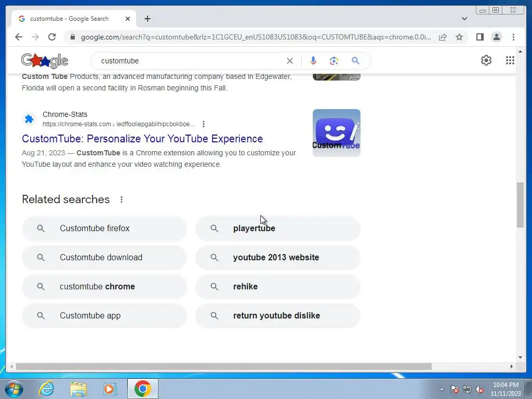Select the customtube - Google Search tab

coord(74,19)
